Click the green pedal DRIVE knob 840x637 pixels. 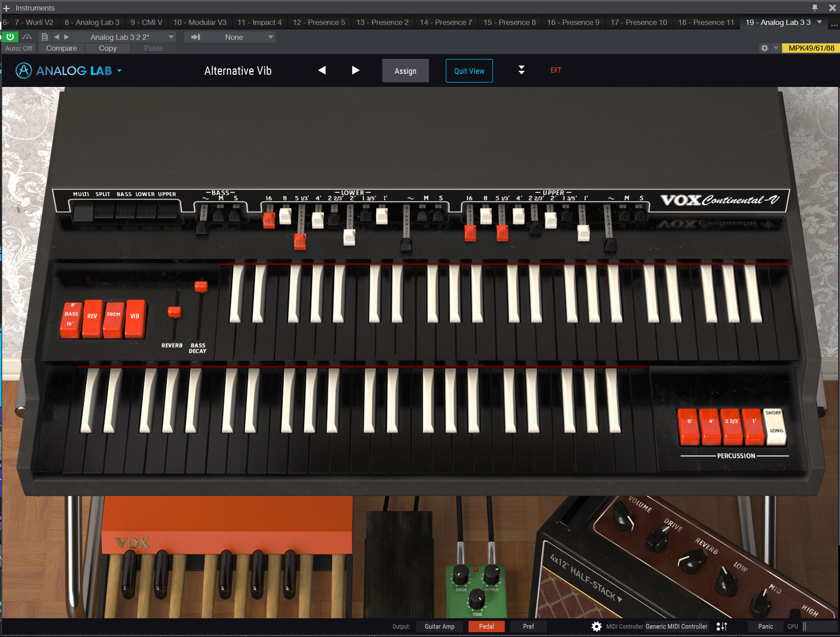tap(460, 575)
